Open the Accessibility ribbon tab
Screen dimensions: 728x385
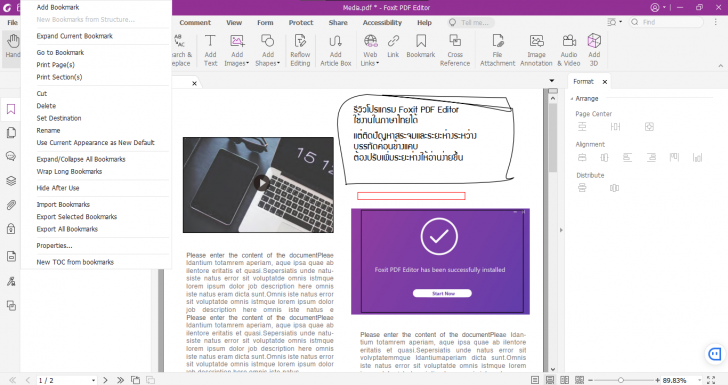pos(382,22)
